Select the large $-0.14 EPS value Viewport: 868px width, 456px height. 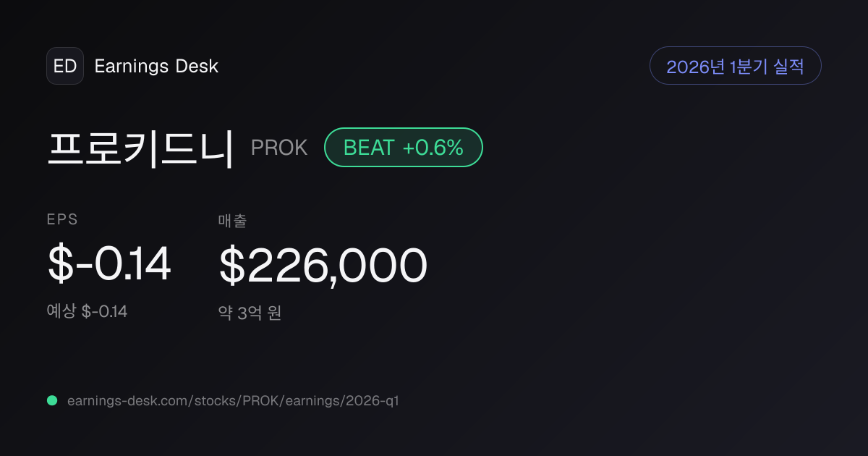click(x=109, y=264)
